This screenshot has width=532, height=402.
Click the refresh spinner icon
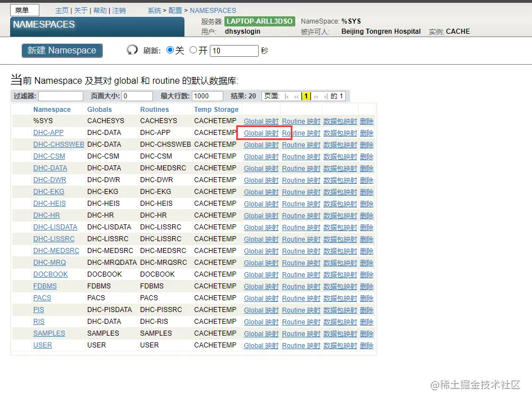(x=132, y=50)
